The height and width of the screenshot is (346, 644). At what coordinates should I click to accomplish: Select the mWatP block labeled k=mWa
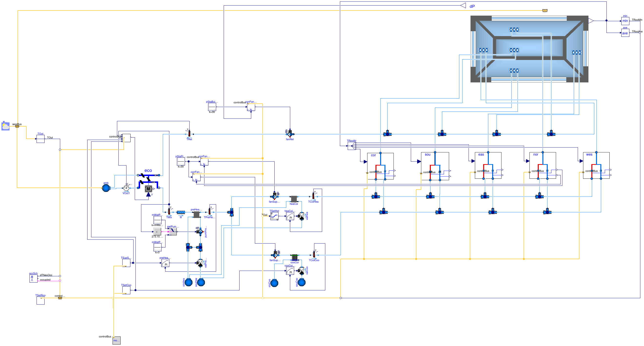(x=157, y=220)
